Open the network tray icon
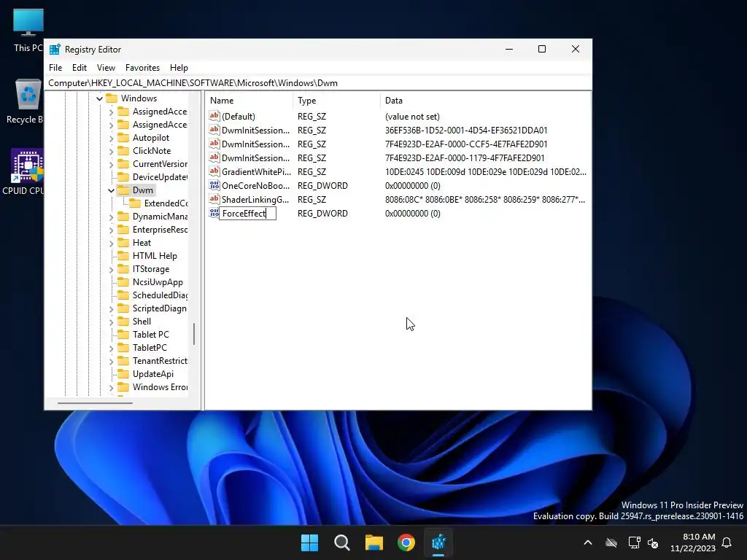 tap(634, 542)
